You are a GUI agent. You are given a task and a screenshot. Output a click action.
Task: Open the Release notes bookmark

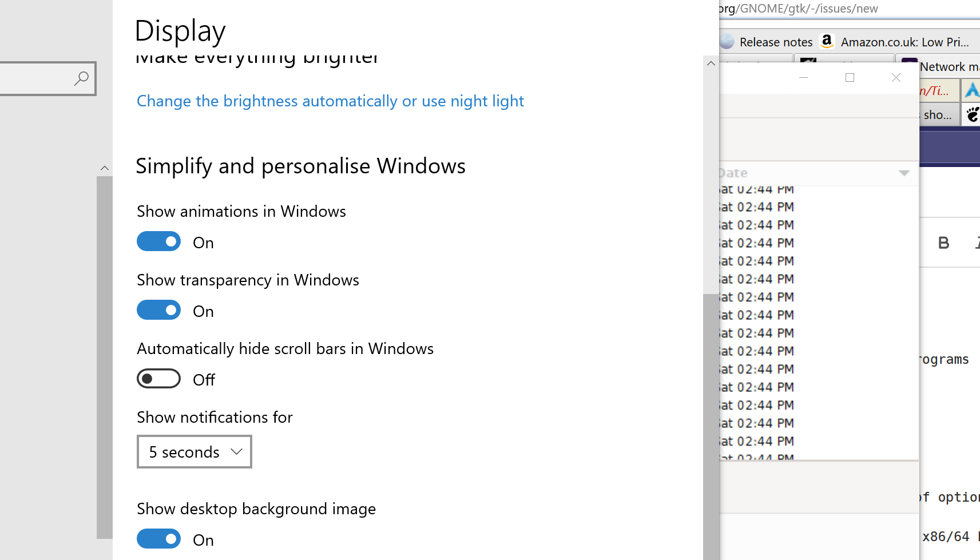click(x=776, y=41)
